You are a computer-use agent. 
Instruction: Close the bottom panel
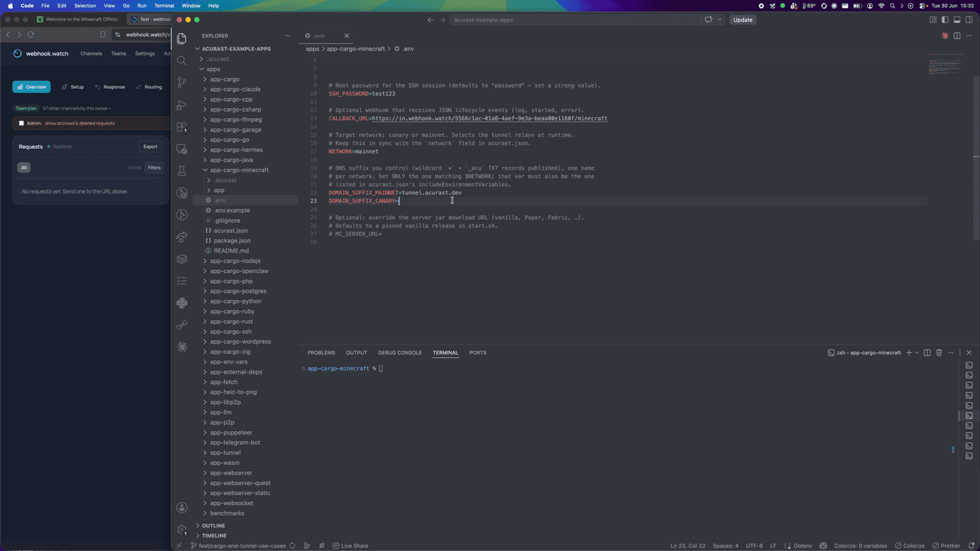(x=969, y=353)
